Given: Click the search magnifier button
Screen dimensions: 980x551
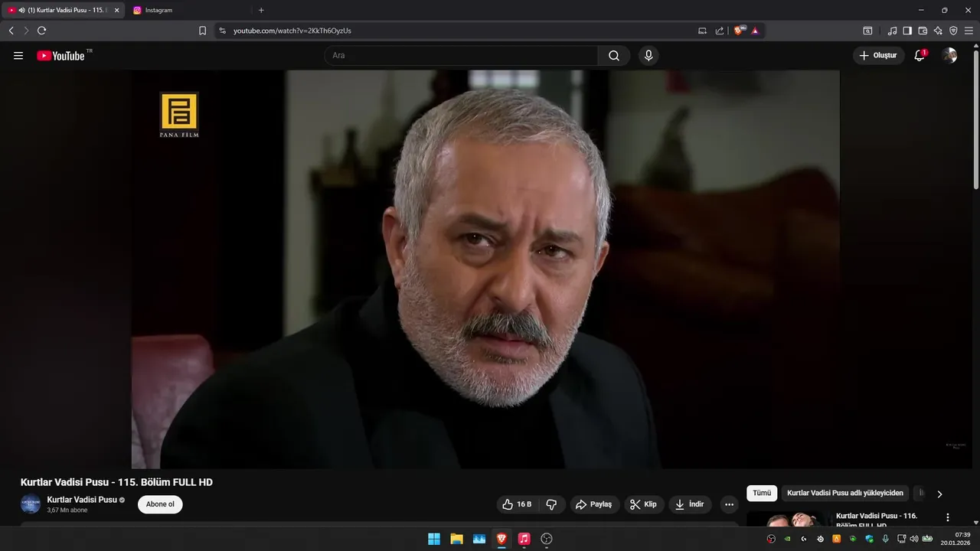Looking at the screenshot, I should pos(614,56).
